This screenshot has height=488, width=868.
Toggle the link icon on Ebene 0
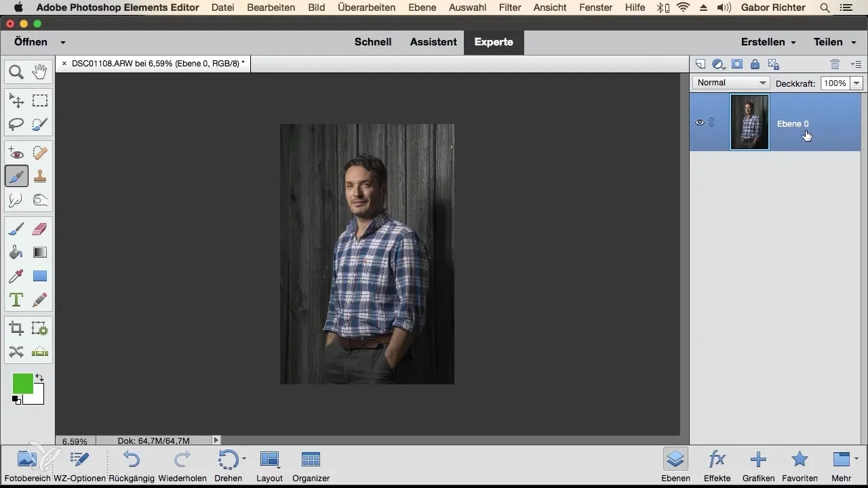tap(711, 123)
